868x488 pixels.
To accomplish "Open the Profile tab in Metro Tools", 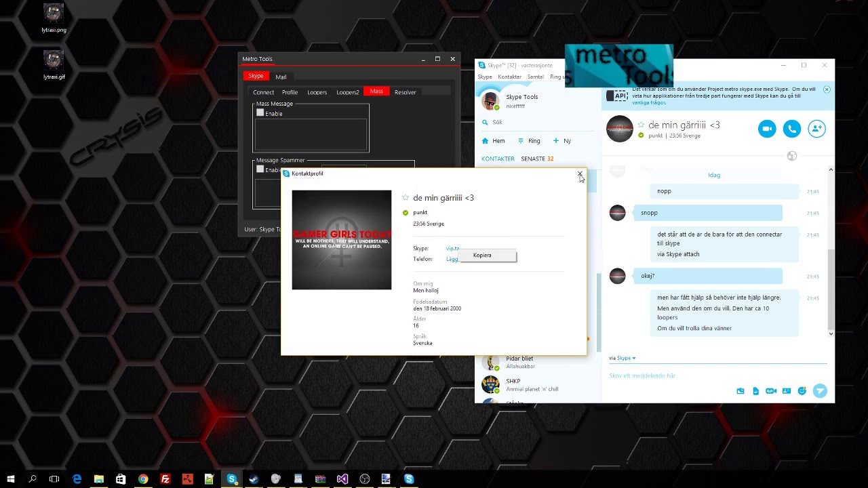I will pyautogui.click(x=290, y=92).
